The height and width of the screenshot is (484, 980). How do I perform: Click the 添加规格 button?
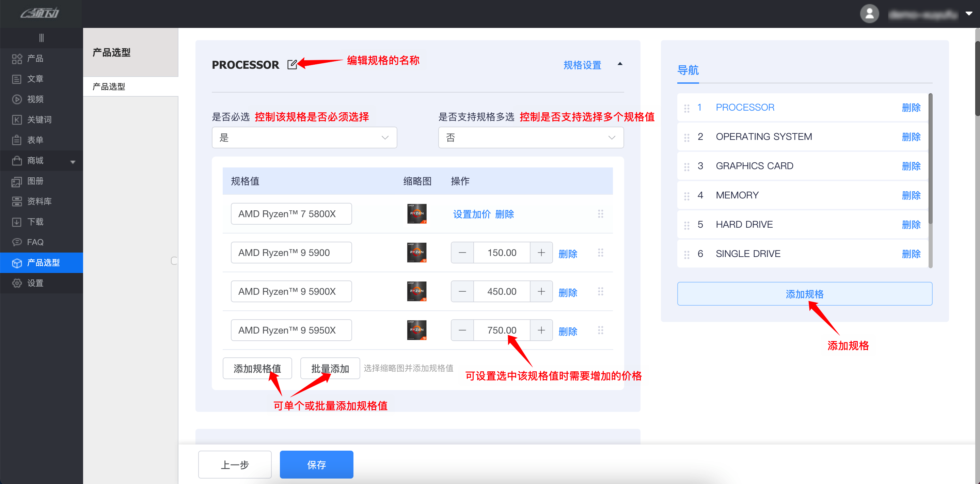click(x=804, y=293)
